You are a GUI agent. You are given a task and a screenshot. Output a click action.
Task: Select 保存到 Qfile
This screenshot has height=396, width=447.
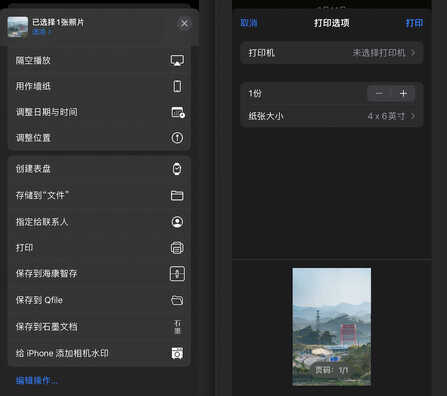[x=99, y=300]
